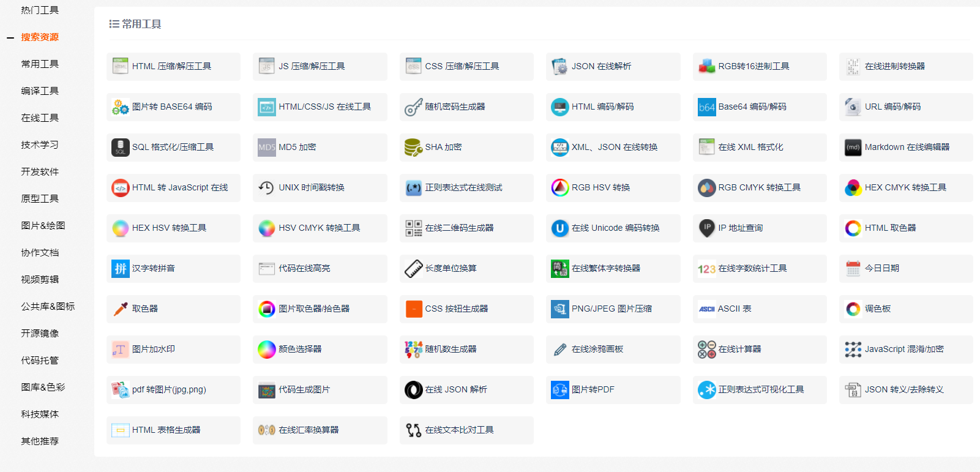Select 搜索资源 in the sidebar
980x472 pixels.
pyautogui.click(x=40, y=37)
